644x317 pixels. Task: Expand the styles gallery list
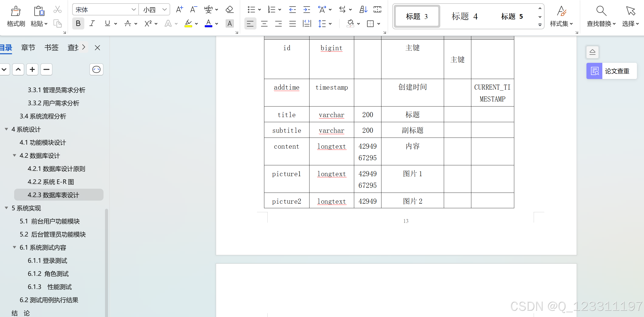click(x=540, y=25)
